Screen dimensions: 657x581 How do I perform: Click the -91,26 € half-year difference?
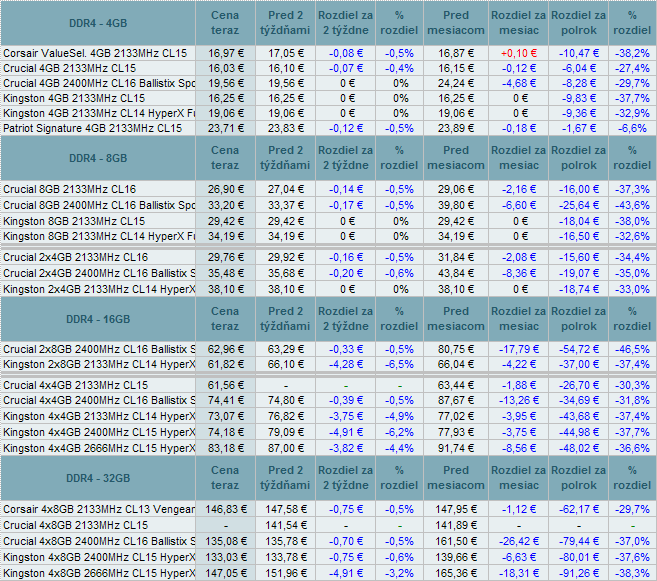pyautogui.click(x=579, y=573)
